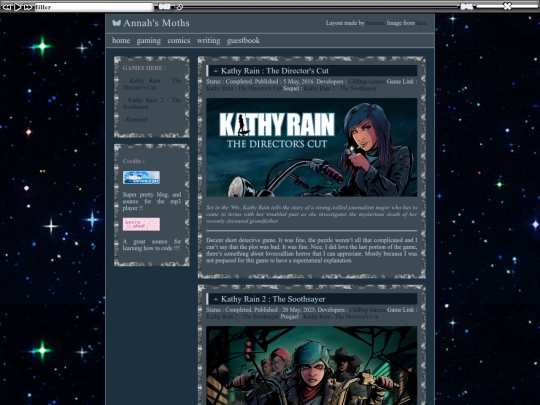Click the Annah's Moths site title
This screenshot has width=540, height=405.
[156, 23]
